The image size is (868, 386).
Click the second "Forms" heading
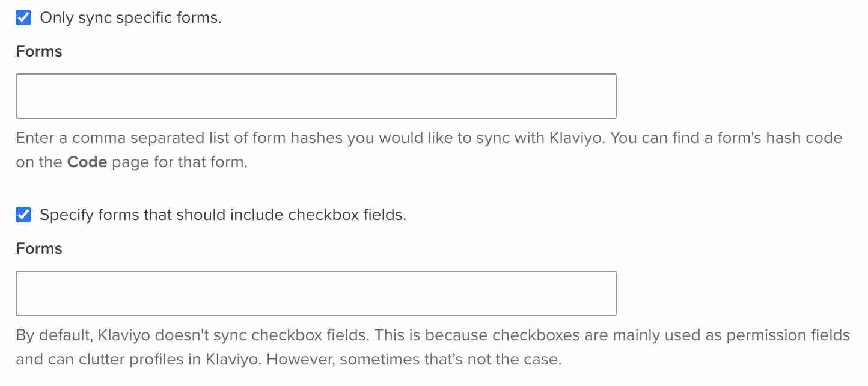[x=38, y=248]
